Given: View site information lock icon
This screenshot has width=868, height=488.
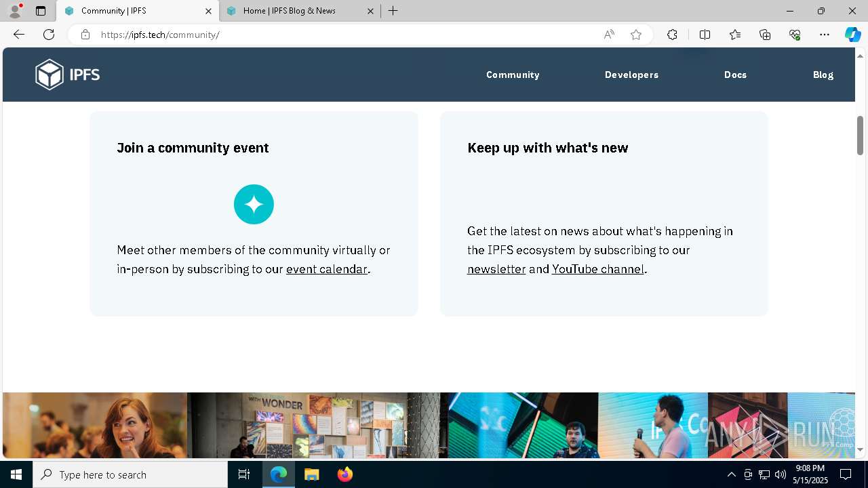Looking at the screenshot, I should [85, 35].
